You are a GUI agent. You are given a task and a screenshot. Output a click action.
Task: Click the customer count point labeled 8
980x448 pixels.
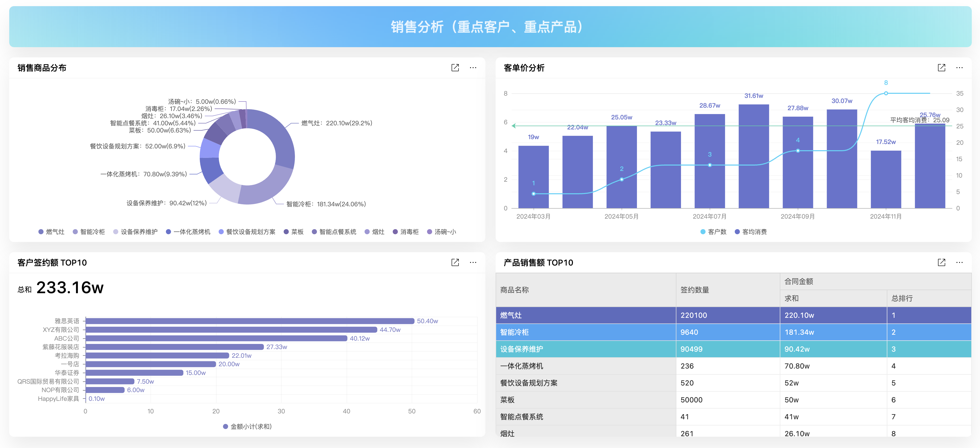tap(886, 93)
